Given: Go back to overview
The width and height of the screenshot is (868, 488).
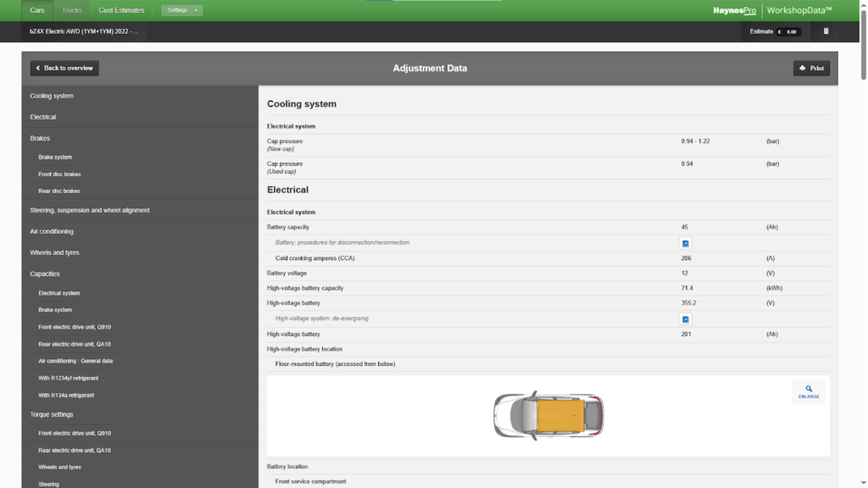Looking at the screenshot, I should [64, 68].
